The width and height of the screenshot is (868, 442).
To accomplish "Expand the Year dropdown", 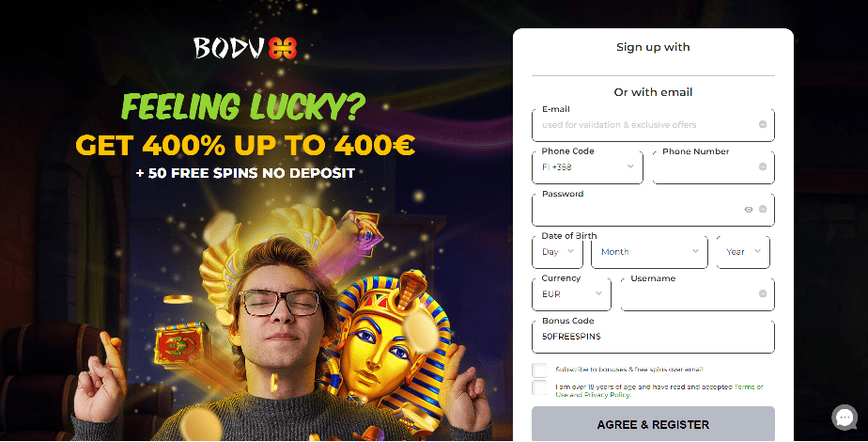I will point(743,252).
